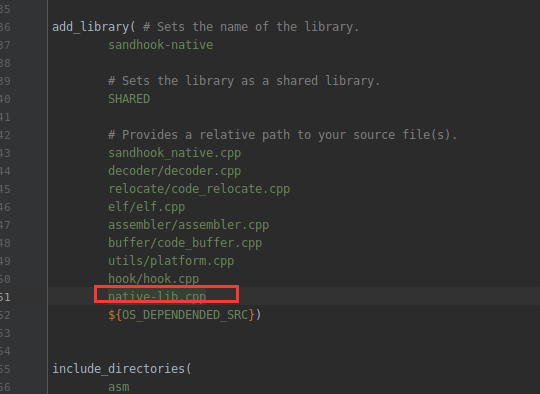
Task: Click assembler/assembler.cpp source entry
Action: pyautogui.click(x=188, y=225)
